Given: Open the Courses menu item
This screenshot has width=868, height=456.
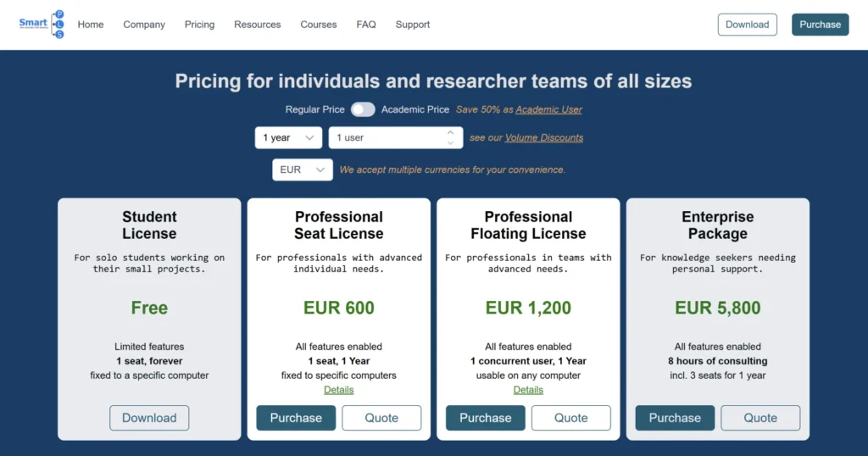Looking at the screenshot, I should coord(319,25).
